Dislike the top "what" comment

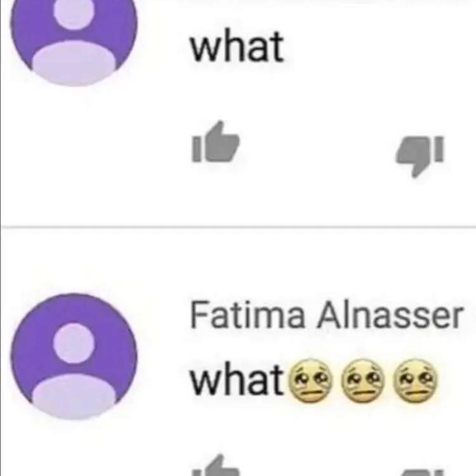click(x=419, y=156)
